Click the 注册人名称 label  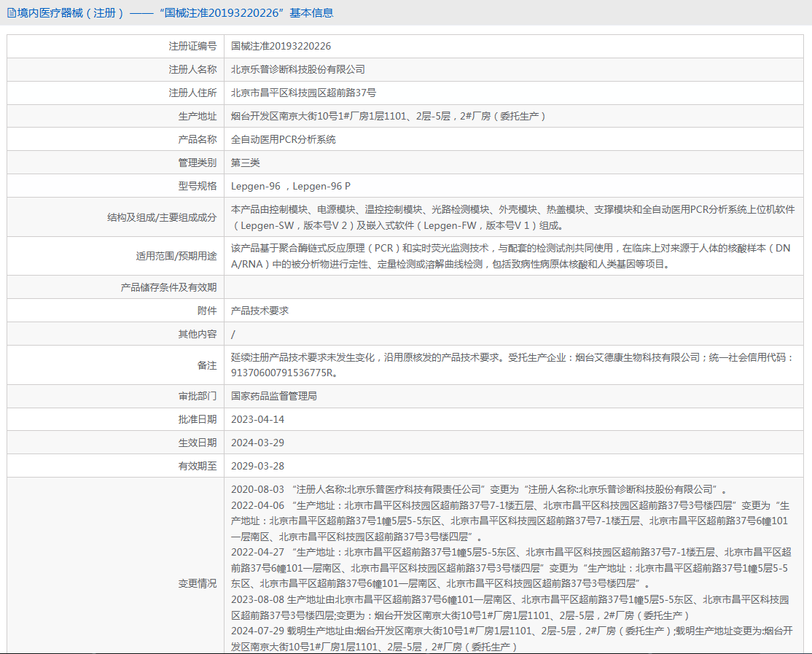192,69
